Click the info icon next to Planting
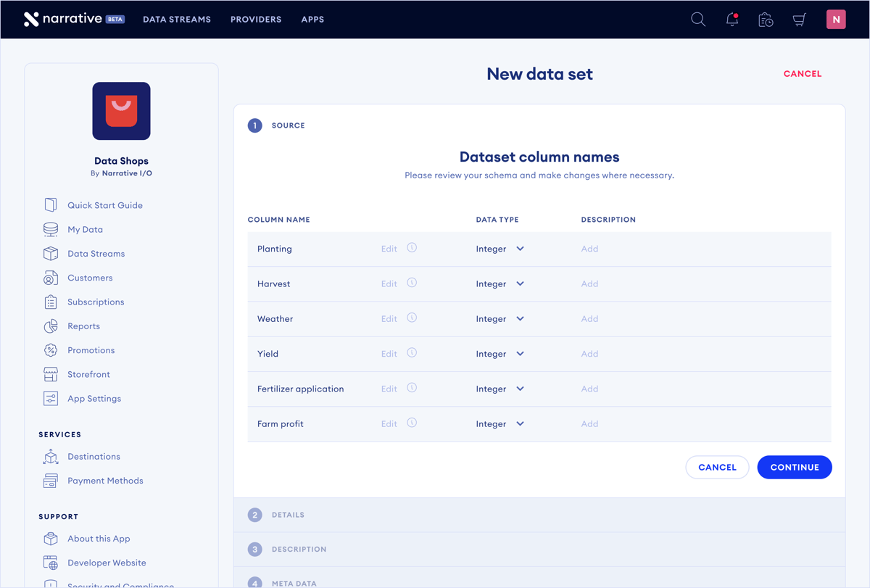This screenshot has height=588, width=870. [x=412, y=248]
